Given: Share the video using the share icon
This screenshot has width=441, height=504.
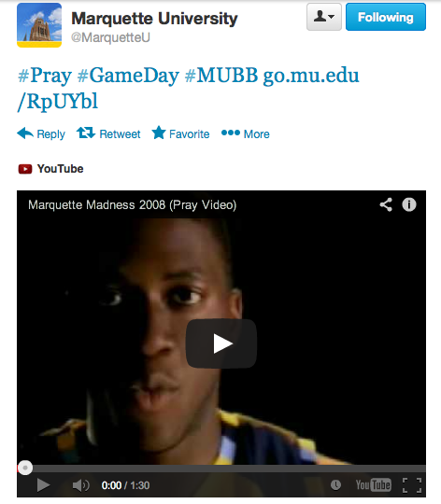Looking at the screenshot, I should point(386,204).
